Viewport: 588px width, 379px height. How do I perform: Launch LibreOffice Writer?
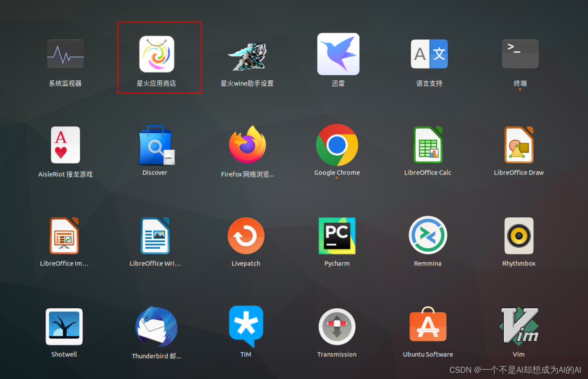155,236
